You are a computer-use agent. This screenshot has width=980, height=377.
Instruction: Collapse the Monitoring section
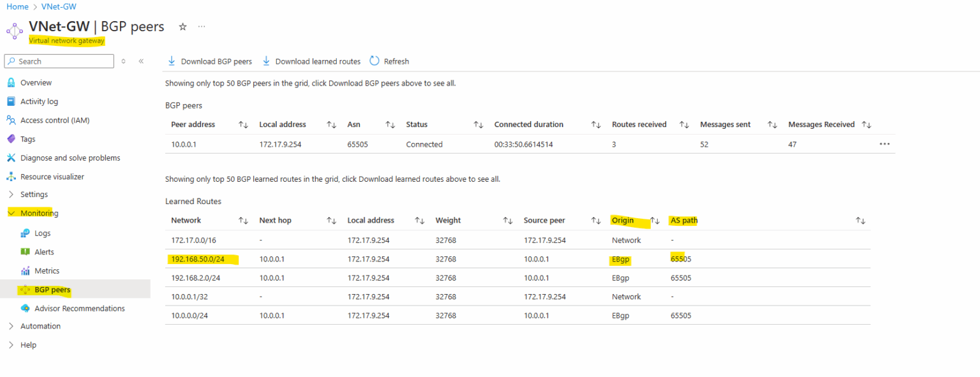11,212
